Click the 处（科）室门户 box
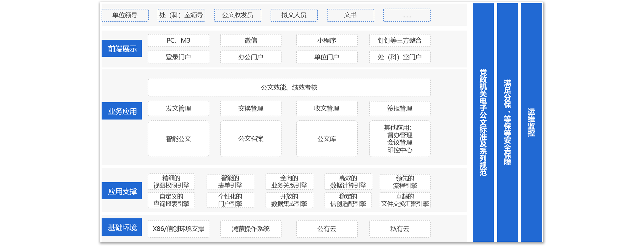Image resolution: width=644 pixels, height=246 pixels. tap(400, 57)
